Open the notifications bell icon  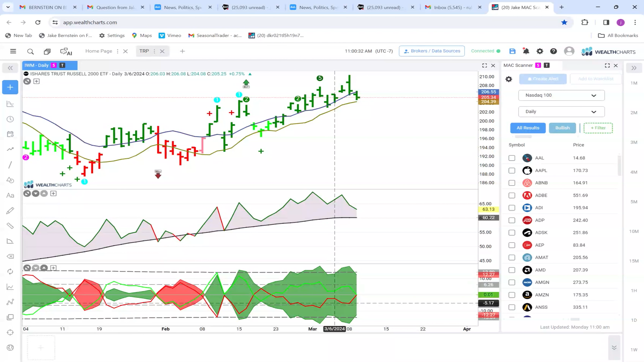point(526,51)
